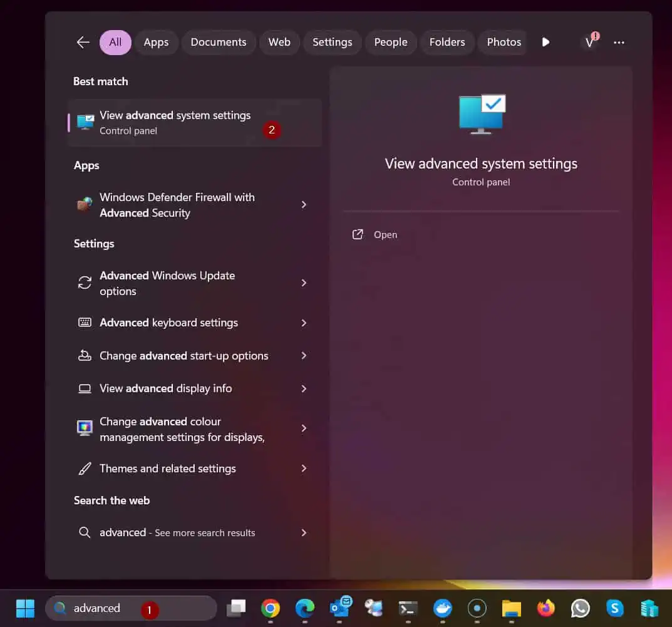The height and width of the screenshot is (627, 672).
Task: Launch Microsoft Edge from the taskbar
Action: [x=305, y=608]
